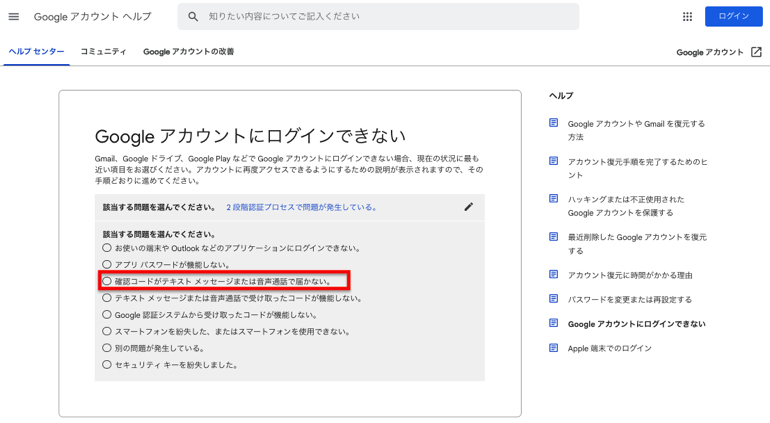Click article icon for 最近削除した Google アカウントを復元する
770x423 pixels.
(553, 236)
